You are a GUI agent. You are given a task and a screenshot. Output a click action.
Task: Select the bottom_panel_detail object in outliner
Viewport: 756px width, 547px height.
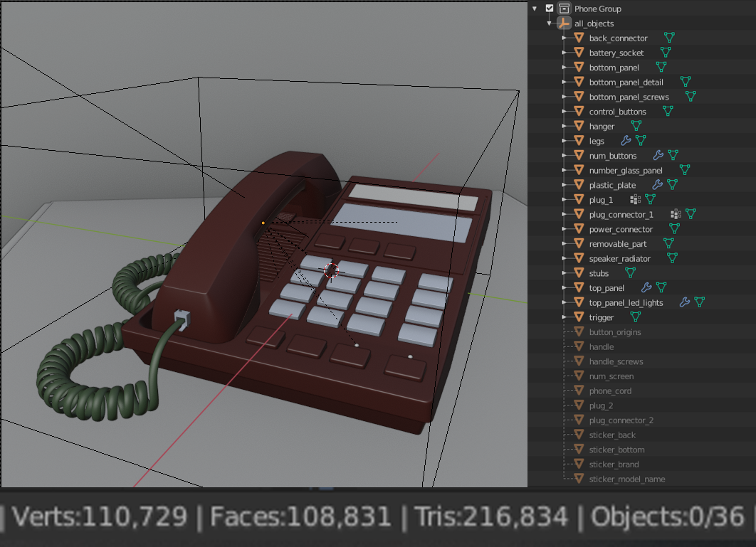[x=626, y=83]
